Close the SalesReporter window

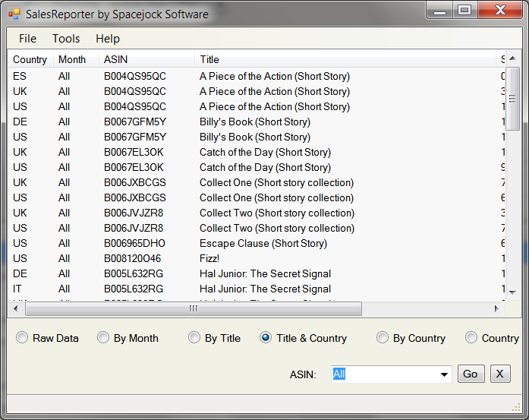500,10
